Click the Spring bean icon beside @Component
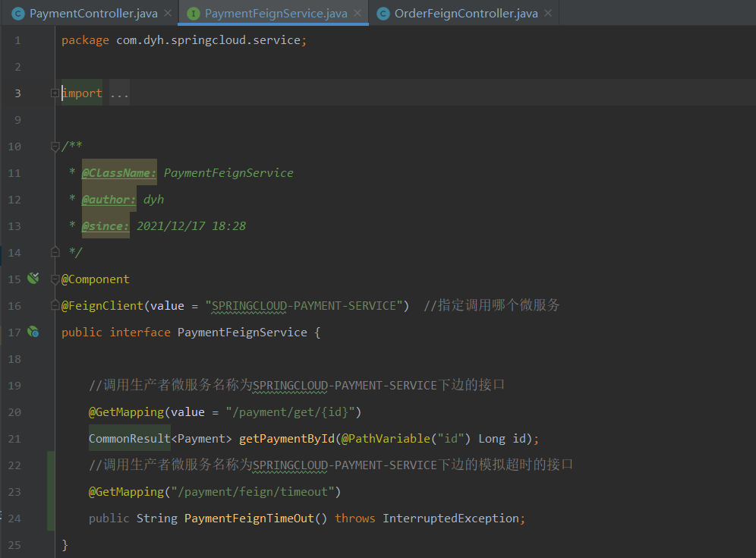This screenshot has width=756, height=558. (x=33, y=279)
